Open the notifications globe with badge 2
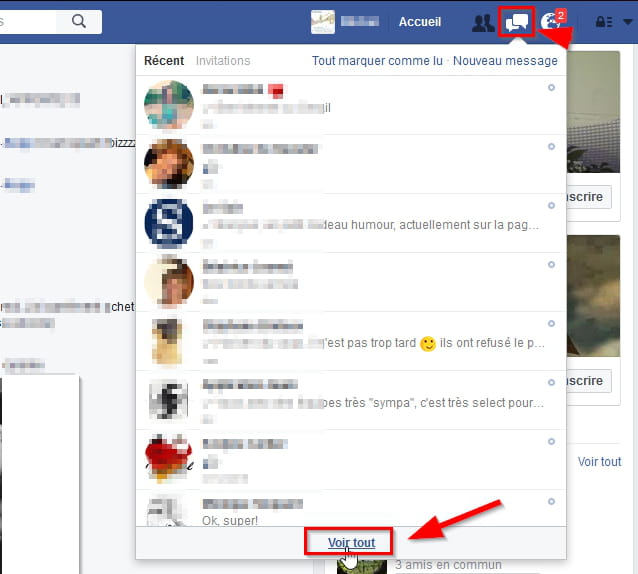This screenshot has width=638, height=574. tap(553, 21)
